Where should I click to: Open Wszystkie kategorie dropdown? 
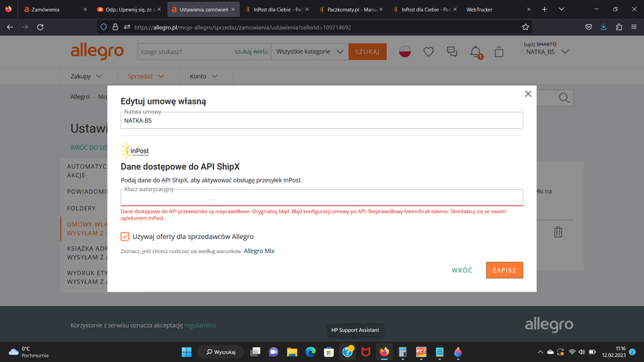(x=309, y=52)
